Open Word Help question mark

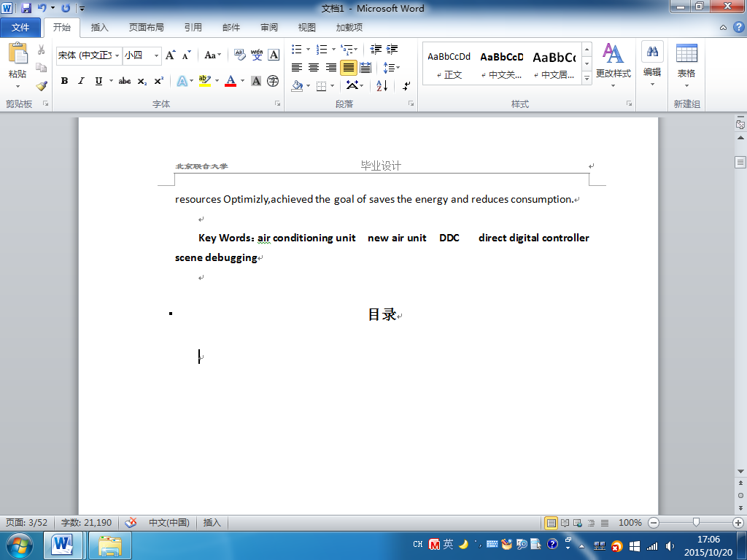pyautogui.click(x=738, y=27)
